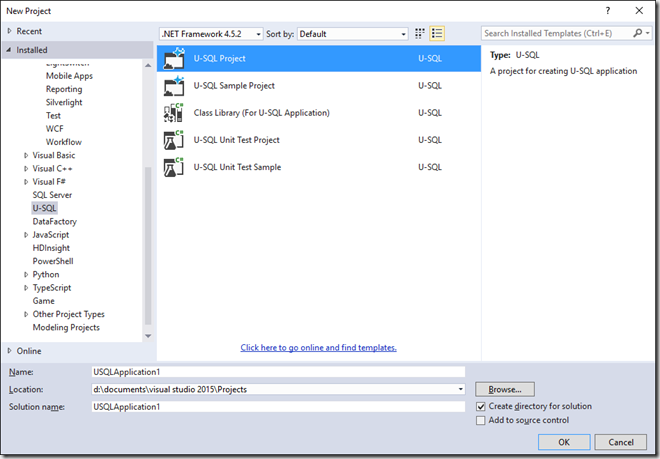Click the Browse... button
660x459 pixels.
tap(505, 390)
